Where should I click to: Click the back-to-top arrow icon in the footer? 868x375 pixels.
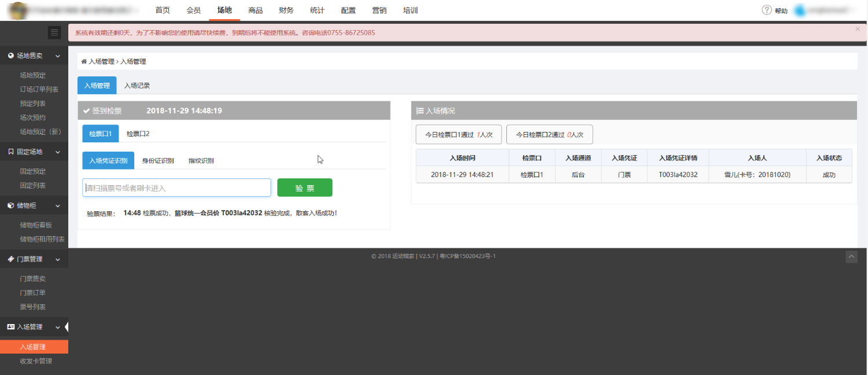point(851,257)
